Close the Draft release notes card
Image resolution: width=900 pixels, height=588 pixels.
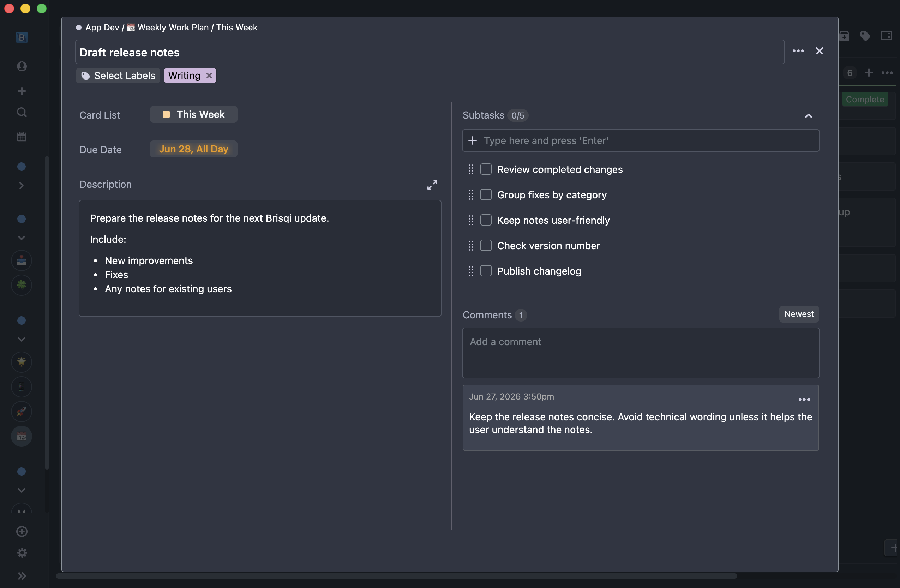pyautogui.click(x=820, y=51)
